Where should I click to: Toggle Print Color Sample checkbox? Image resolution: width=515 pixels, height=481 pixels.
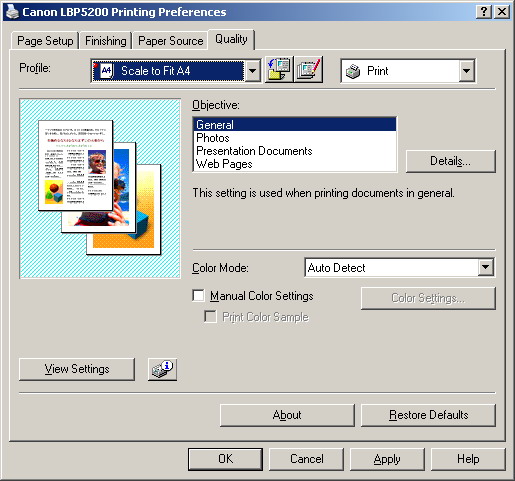point(210,316)
